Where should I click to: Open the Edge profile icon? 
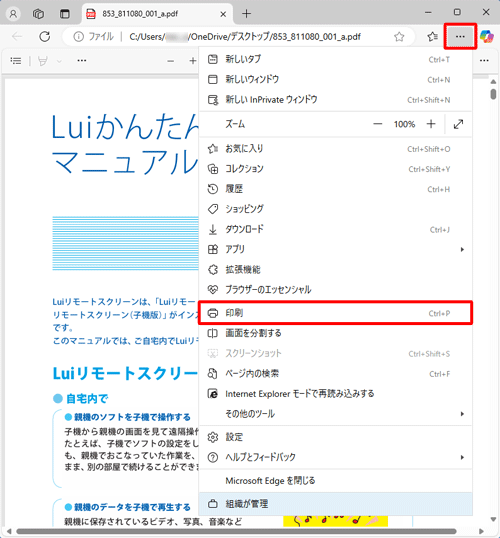(x=13, y=14)
